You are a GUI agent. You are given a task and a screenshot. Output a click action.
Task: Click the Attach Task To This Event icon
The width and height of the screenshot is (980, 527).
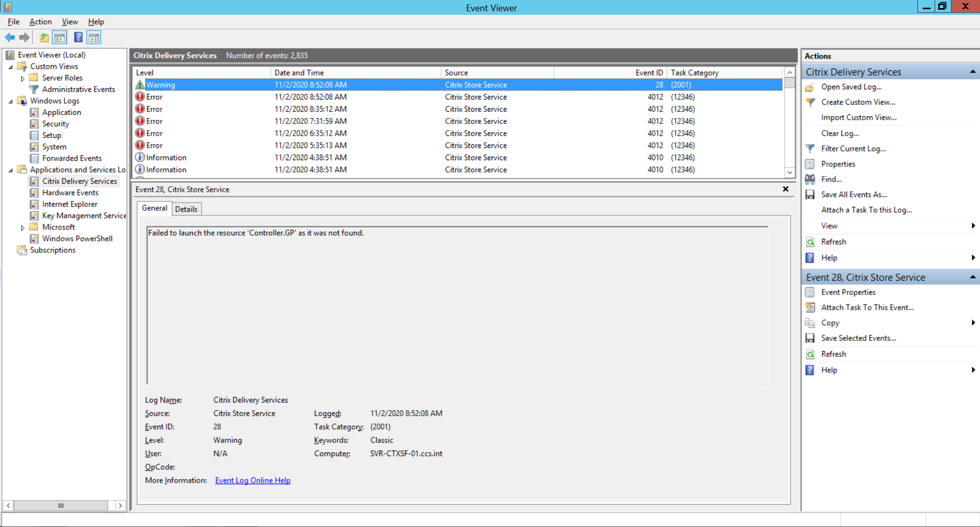point(810,308)
